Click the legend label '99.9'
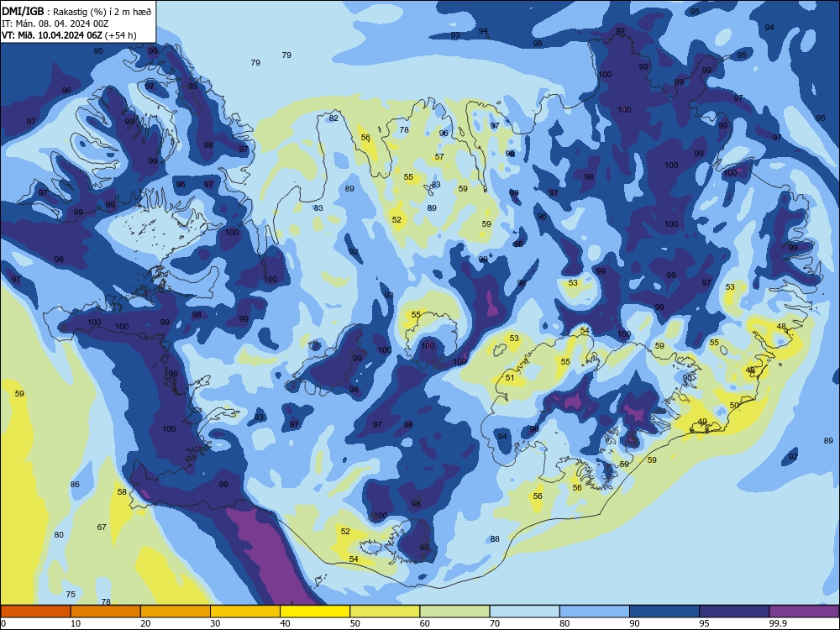The image size is (840, 630). pos(778,623)
